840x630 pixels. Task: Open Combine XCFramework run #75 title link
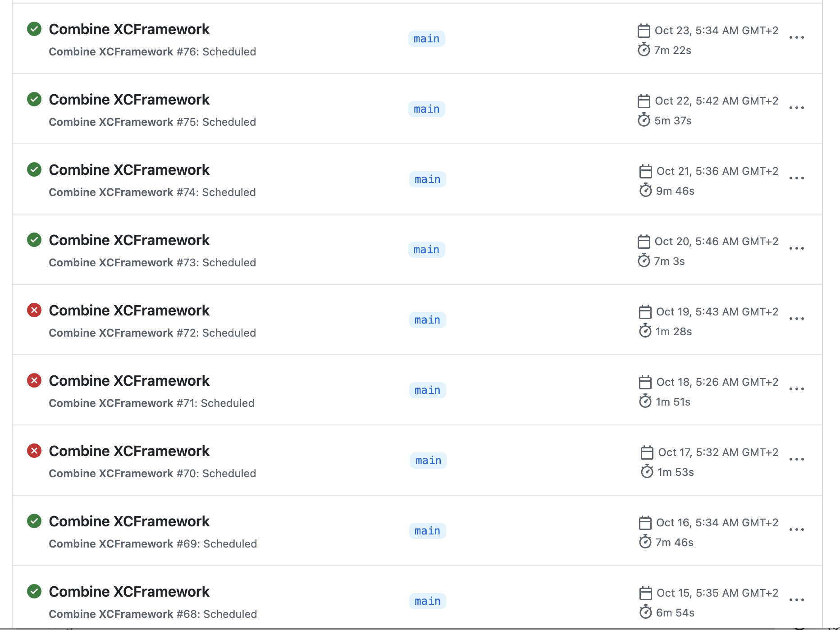pos(129,100)
